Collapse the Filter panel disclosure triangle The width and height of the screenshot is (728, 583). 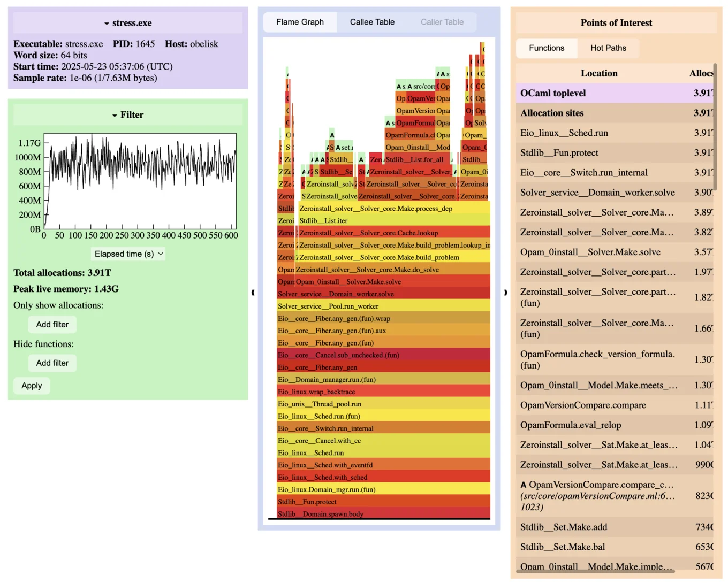pos(115,116)
